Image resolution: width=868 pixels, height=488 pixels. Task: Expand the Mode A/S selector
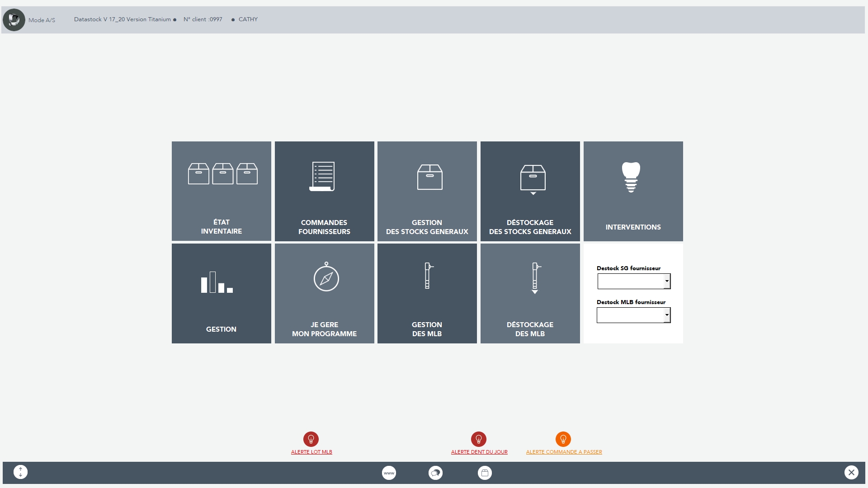41,20
